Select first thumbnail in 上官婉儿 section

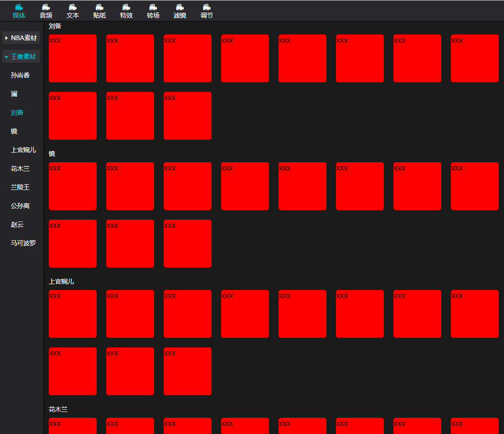73,314
